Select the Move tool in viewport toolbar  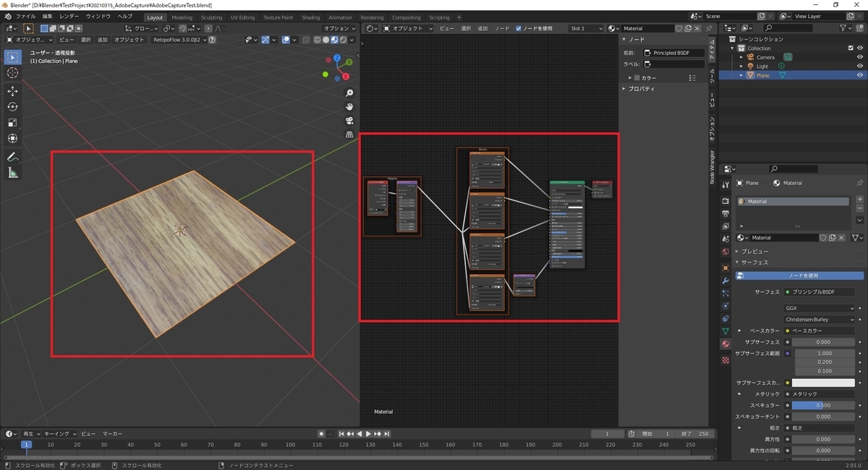click(x=13, y=90)
